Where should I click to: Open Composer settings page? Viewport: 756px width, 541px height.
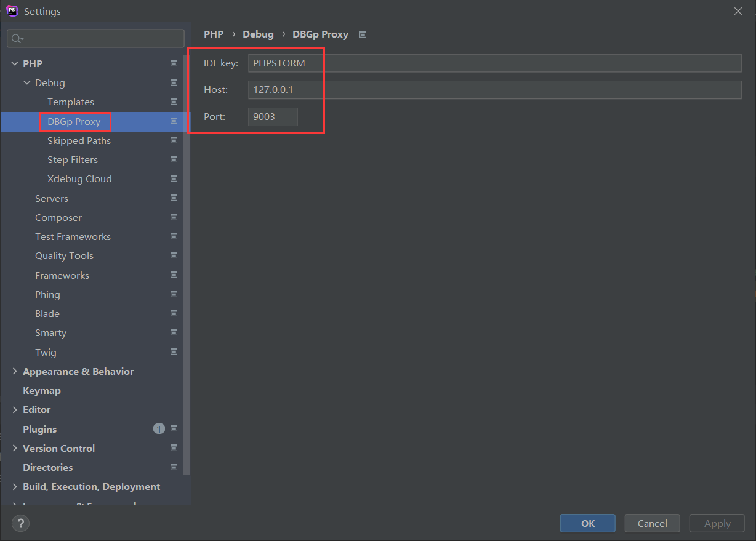[58, 217]
